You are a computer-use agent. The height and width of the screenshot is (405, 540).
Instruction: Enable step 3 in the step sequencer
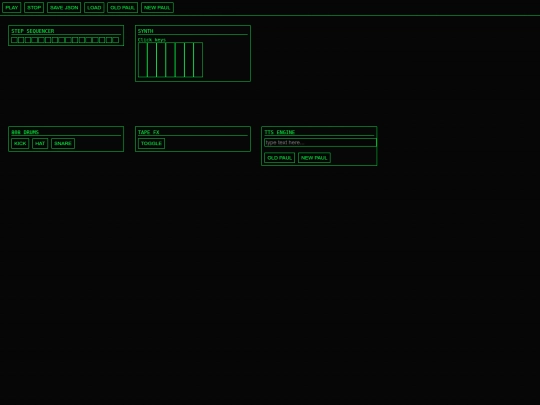(x=28, y=40)
